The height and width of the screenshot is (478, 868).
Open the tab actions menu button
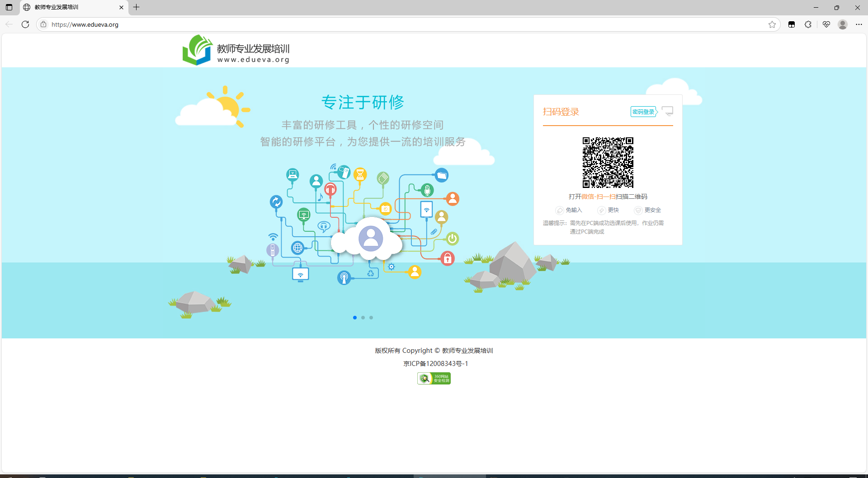tap(9, 7)
